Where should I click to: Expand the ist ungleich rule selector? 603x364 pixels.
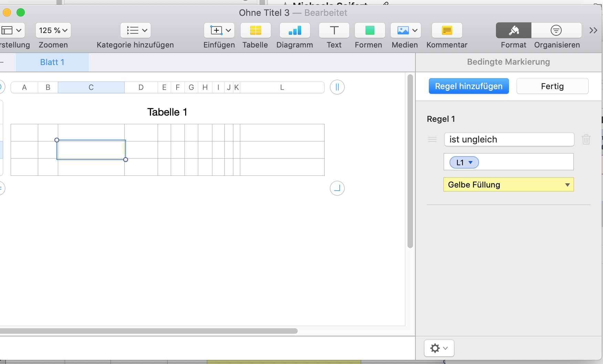tap(509, 139)
